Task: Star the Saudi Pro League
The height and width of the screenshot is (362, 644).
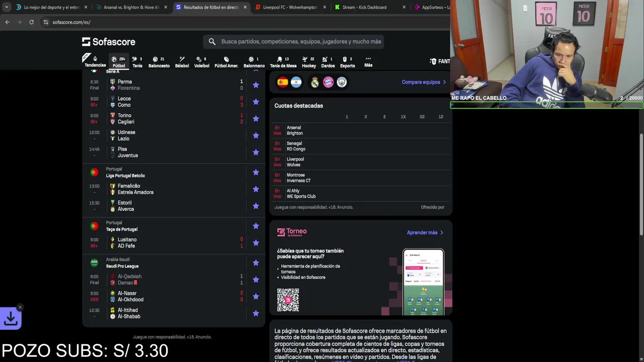Action: point(256,263)
